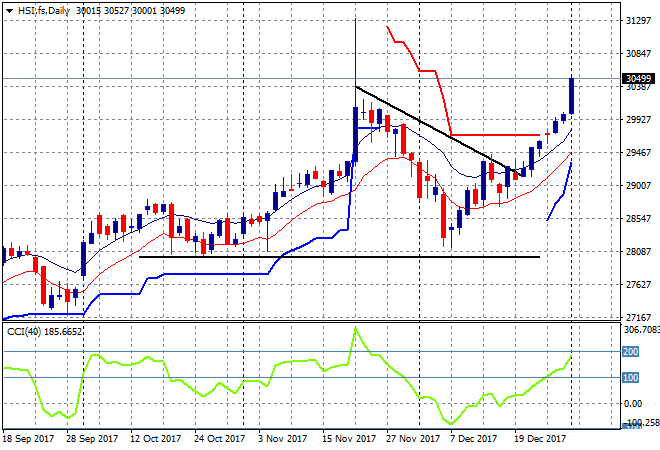Click the CCI 200 level label

(631, 351)
